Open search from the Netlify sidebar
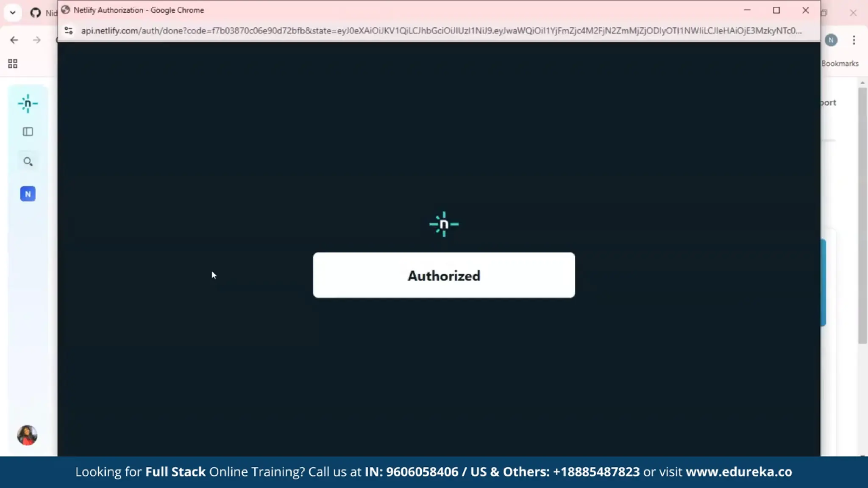This screenshot has height=488, width=868. [x=28, y=161]
